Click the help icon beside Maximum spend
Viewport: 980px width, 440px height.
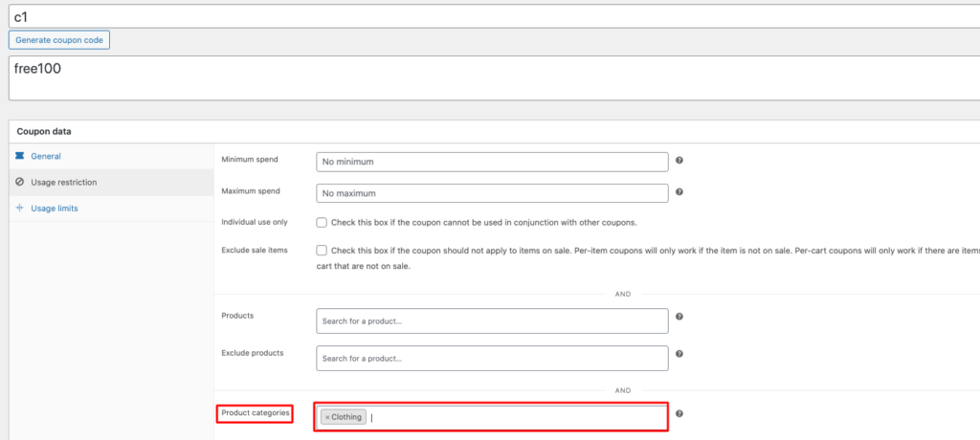click(x=679, y=192)
